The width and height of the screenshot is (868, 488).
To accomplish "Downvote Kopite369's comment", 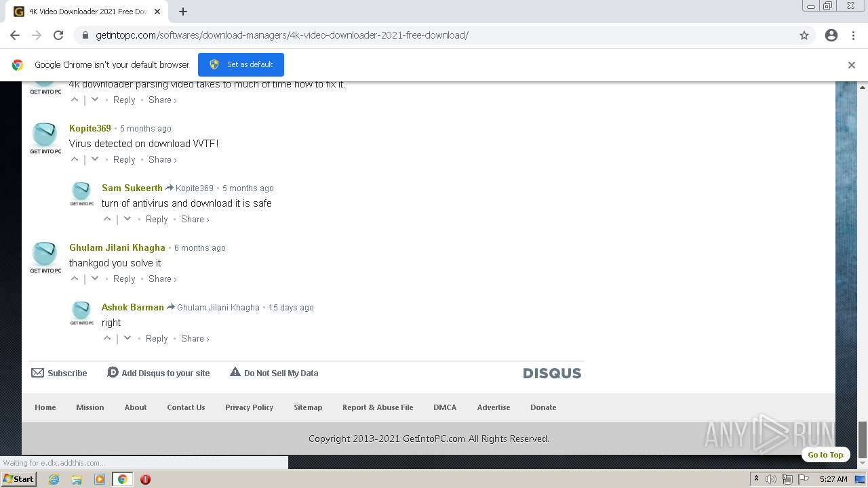I will point(95,159).
